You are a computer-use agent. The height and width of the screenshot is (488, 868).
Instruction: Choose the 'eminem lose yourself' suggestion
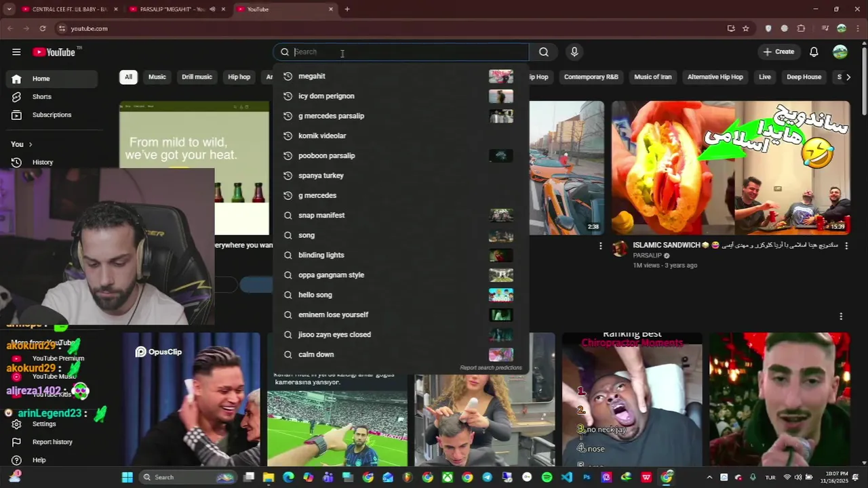[401, 314]
